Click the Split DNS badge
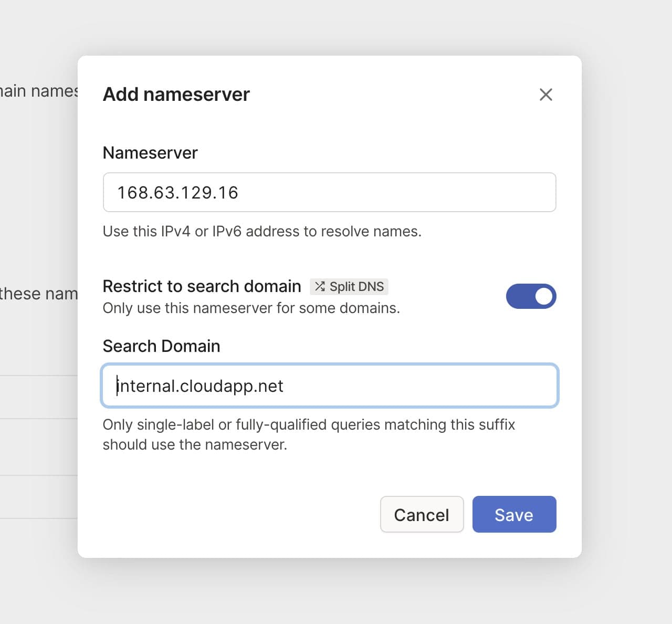 [x=349, y=286]
